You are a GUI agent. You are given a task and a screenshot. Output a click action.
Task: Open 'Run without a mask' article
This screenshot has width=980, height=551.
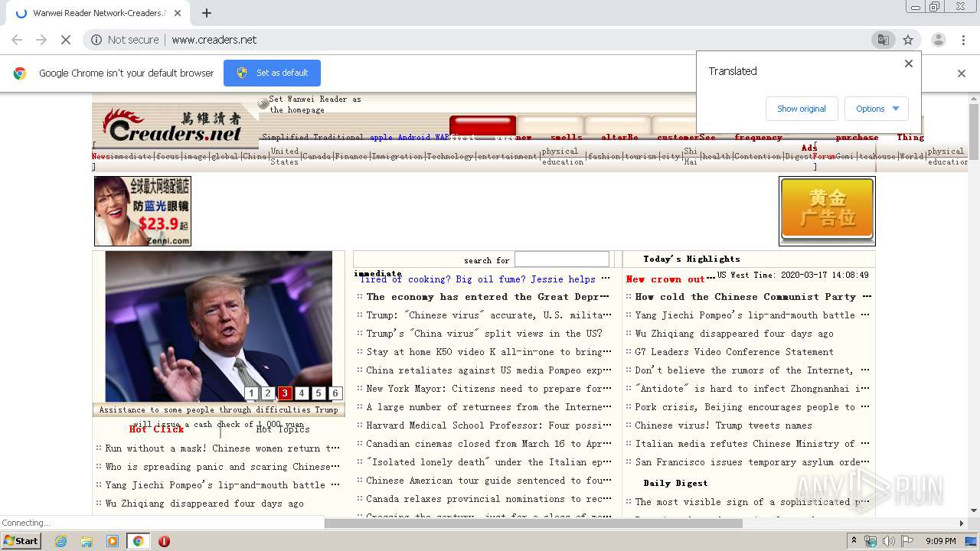click(x=223, y=448)
